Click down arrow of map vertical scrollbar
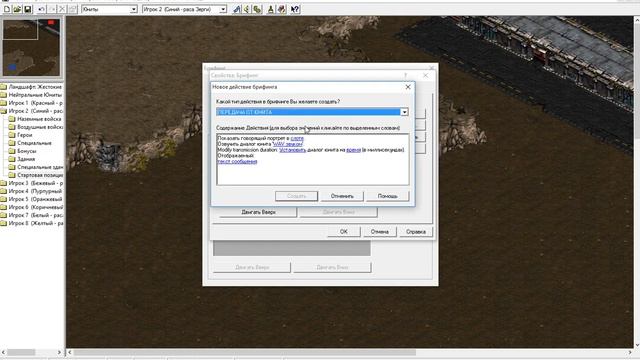The image size is (640, 360). click(637, 345)
